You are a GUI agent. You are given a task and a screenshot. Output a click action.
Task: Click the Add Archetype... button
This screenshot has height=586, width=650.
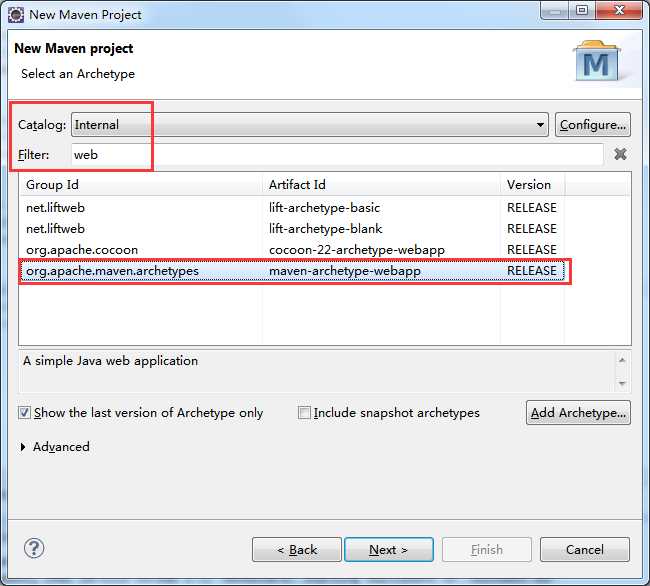tap(578, 412)
